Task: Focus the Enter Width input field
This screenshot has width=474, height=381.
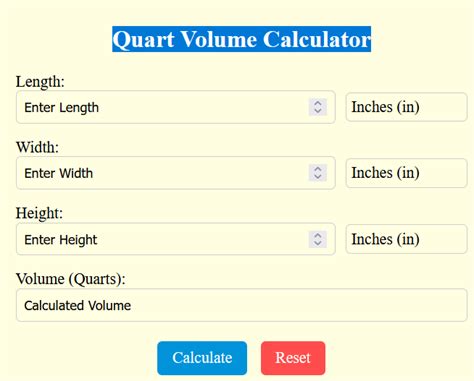Action: [176, 173]
